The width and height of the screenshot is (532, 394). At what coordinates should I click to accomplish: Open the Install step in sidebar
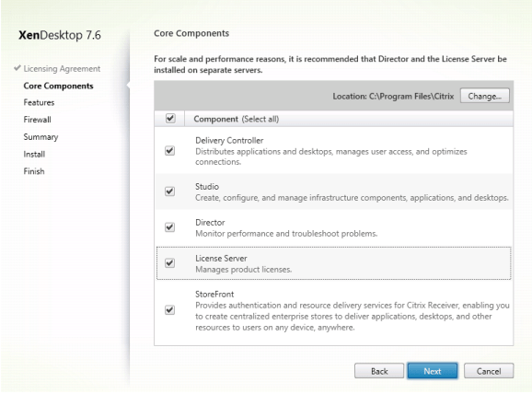34,154
